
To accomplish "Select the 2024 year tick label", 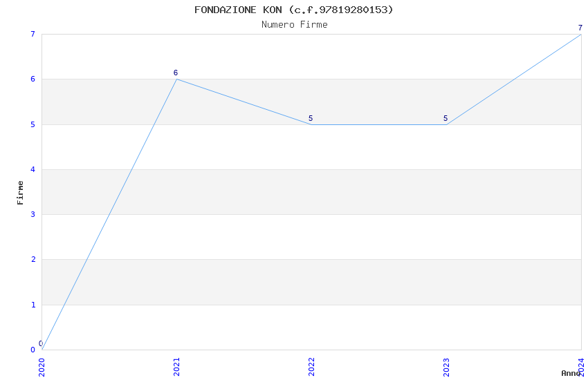I will 581,365.
